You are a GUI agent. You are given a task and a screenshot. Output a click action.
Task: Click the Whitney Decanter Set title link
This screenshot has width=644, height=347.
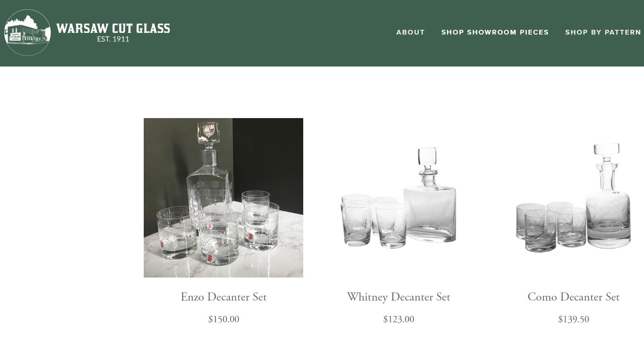(398, 297)
